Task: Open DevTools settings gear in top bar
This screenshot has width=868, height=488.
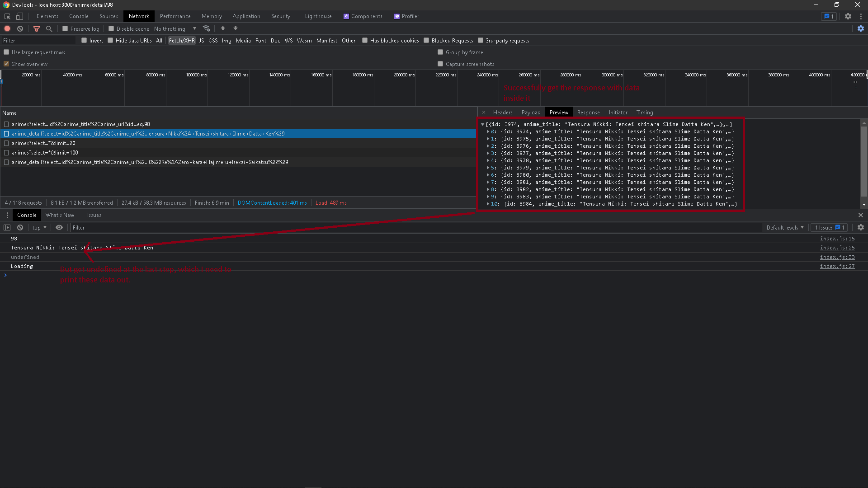Action: pyautogui.click(x=848, y=16)
